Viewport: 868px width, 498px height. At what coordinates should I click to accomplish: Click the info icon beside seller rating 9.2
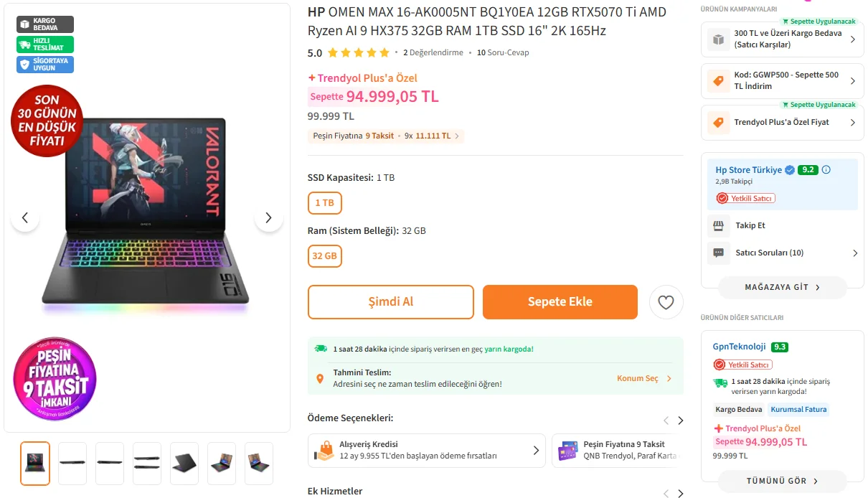coord(826,170)
